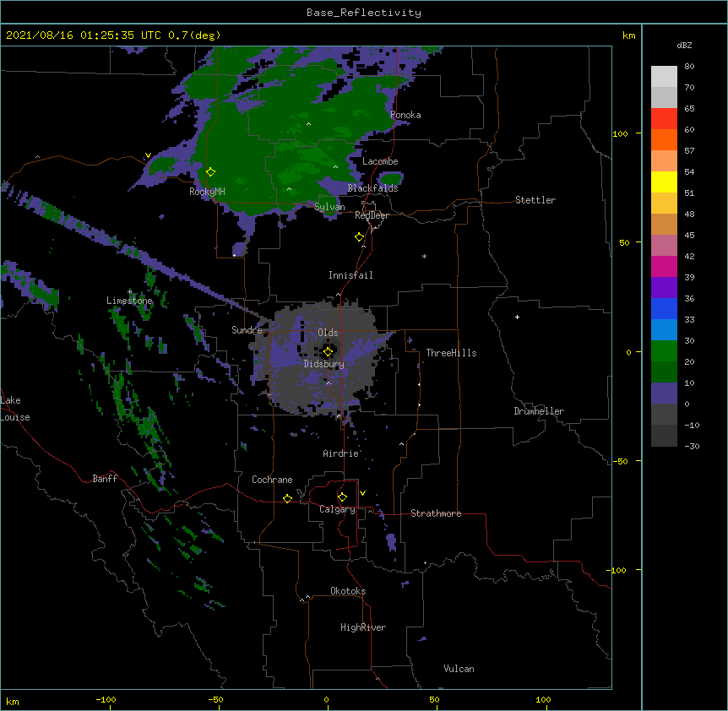
Task: Click the Blackfalds label
Action: (x=372, y=188)
